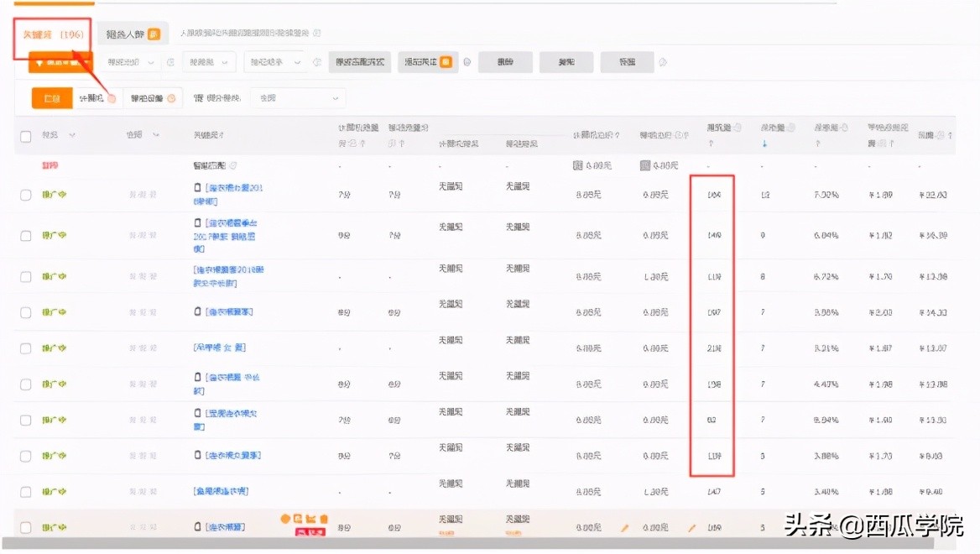The height and width of the screenshot is (554, 980).
Task: Click the help icon beside 展现量 header
Action: click(x=738, y=128)
